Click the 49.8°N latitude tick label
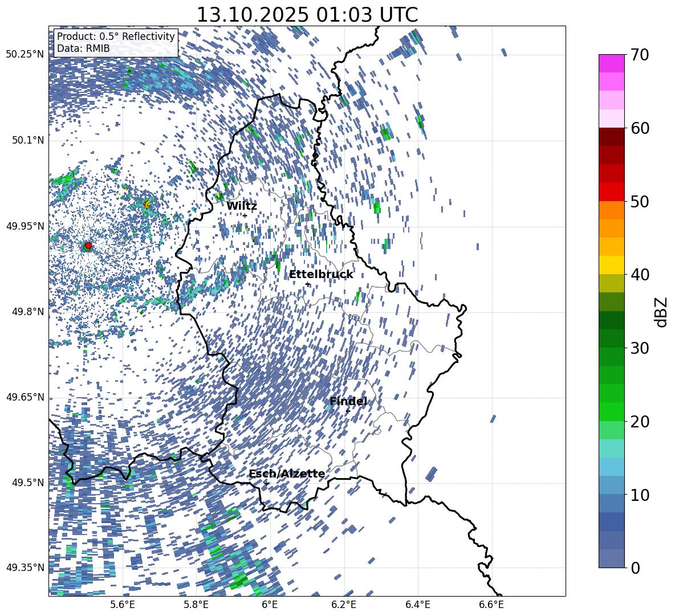 27,312
